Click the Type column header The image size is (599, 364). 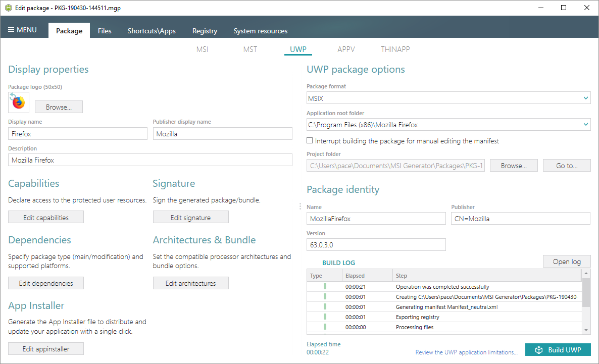coord(324,275)
